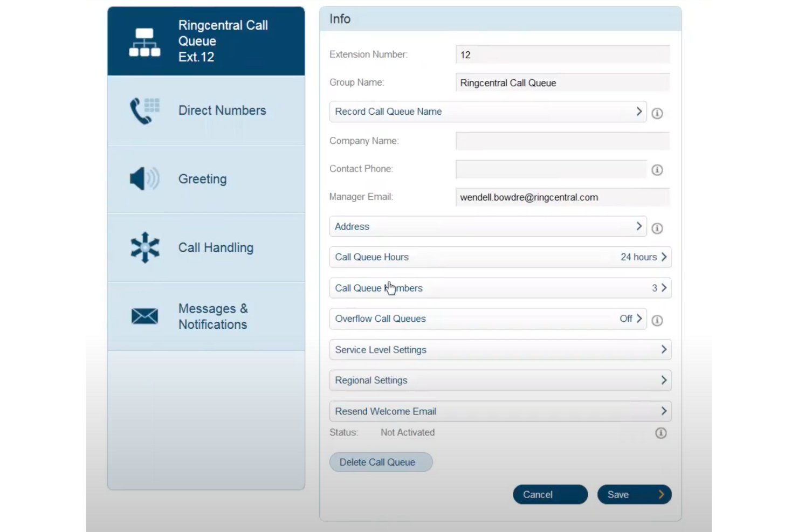The width and height of the screenshot is (798, 532).
Task: Click info icon beside Record Call Queue Name
Action: click(x=657, y=113)
